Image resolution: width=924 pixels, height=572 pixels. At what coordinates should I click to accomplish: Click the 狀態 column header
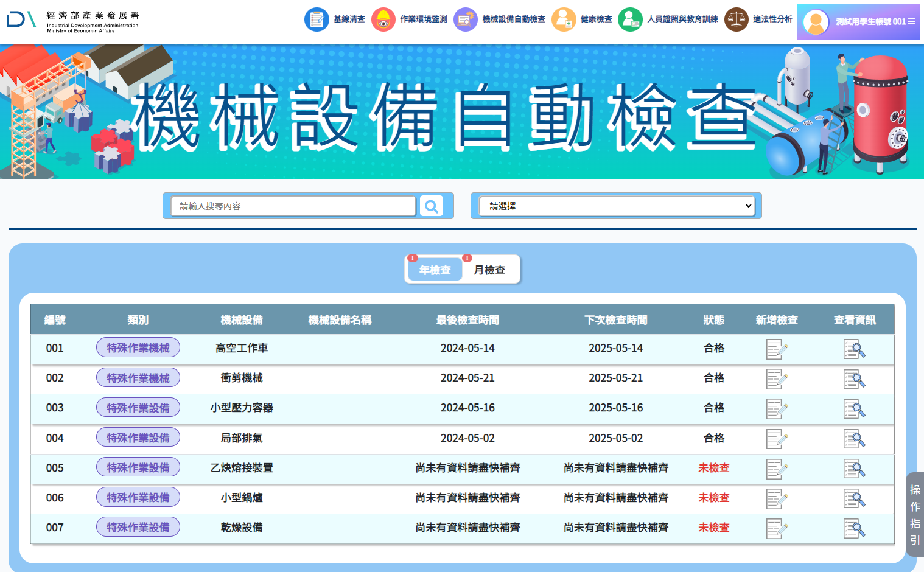pos(714,320)
